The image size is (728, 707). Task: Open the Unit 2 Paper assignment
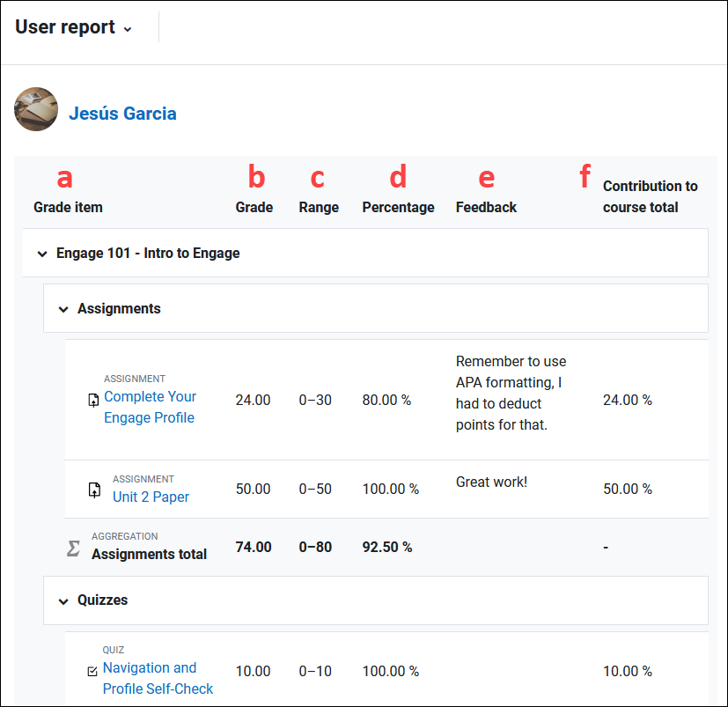point(150,497)
